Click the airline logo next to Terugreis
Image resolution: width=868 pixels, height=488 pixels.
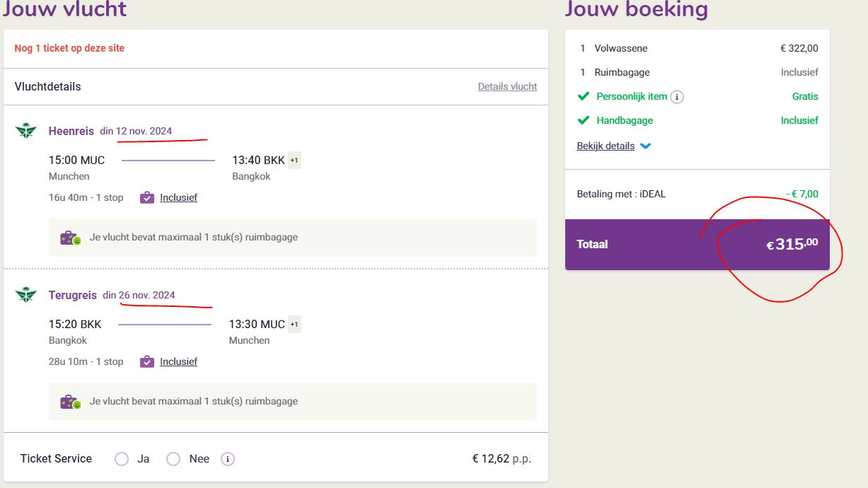tap(26, 294)
